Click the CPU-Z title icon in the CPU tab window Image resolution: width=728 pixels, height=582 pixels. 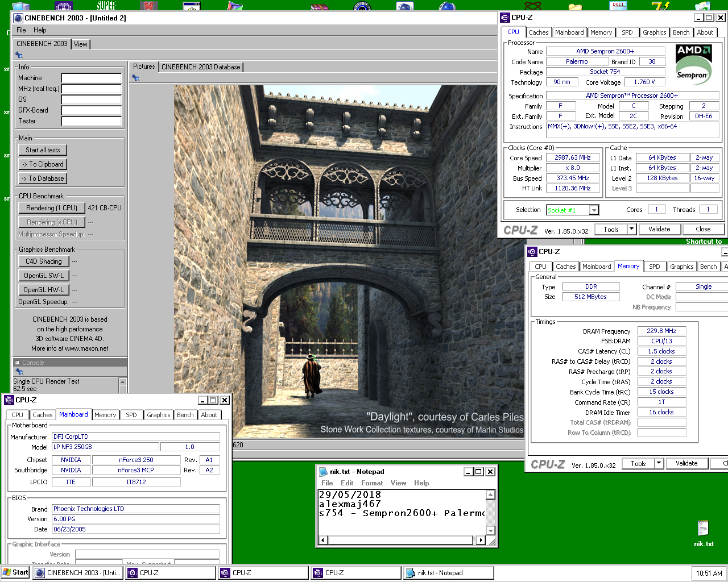(x=505, y=17)
